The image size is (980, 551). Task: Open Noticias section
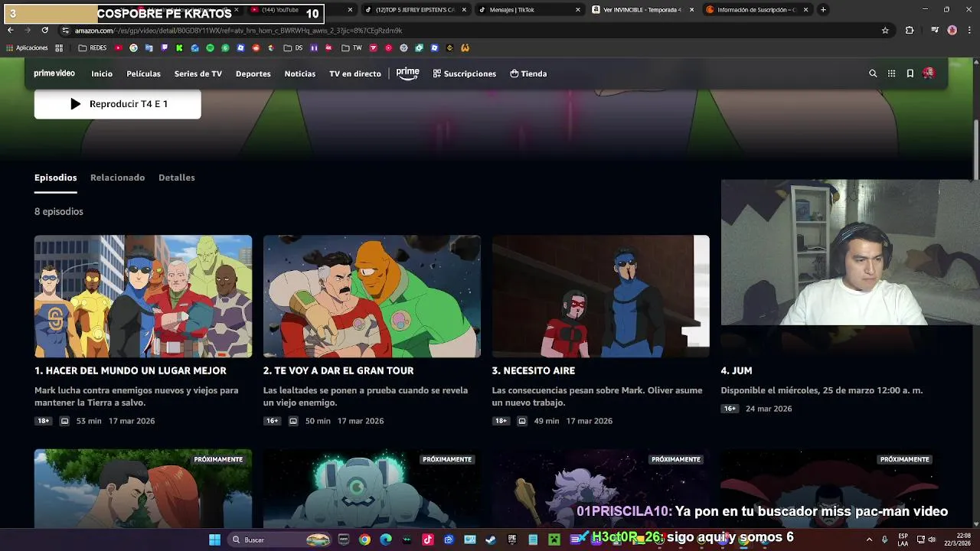300,73
